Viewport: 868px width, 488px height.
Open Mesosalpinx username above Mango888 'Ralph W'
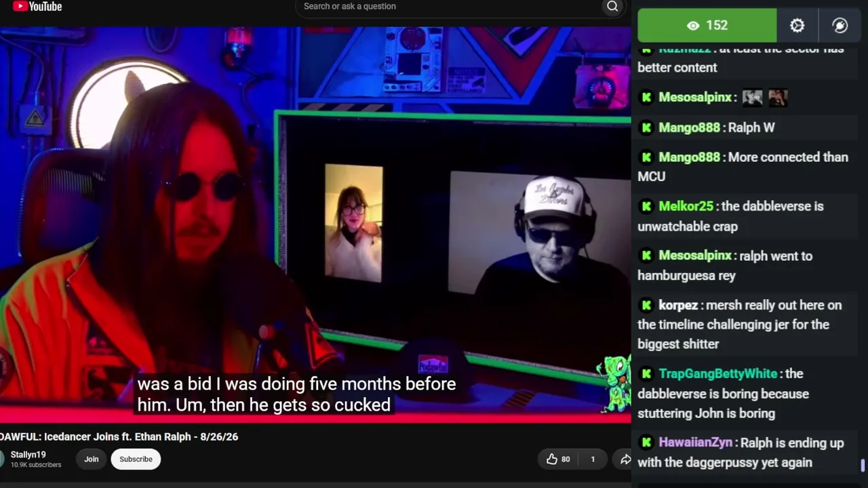pos(695,98)
